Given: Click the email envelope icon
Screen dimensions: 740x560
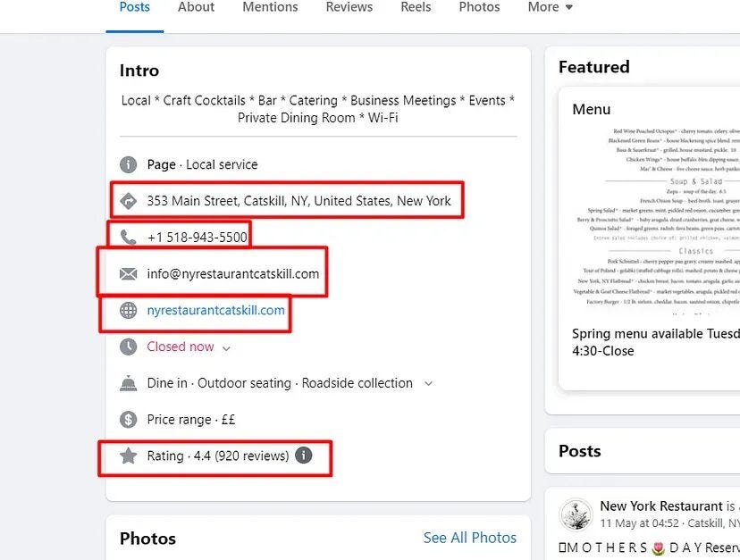Looking at the screenshot, I should 129,274.
